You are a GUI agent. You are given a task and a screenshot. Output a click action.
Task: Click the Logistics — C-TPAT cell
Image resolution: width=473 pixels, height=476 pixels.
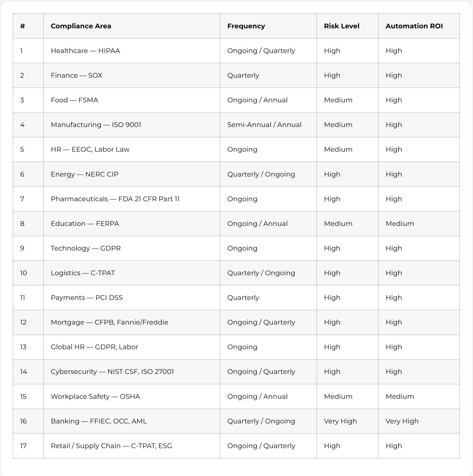tap(83, 273)
